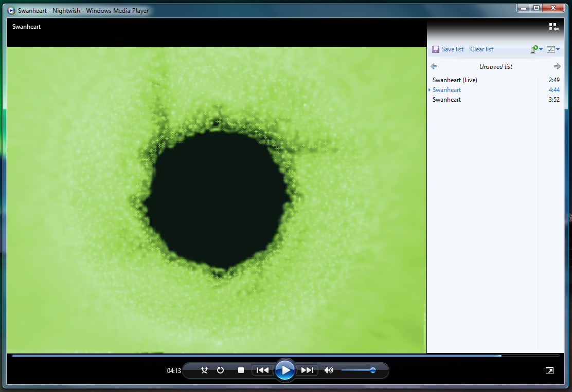
Task: Mute the speaker volume
Action: (x=329, y=370)
